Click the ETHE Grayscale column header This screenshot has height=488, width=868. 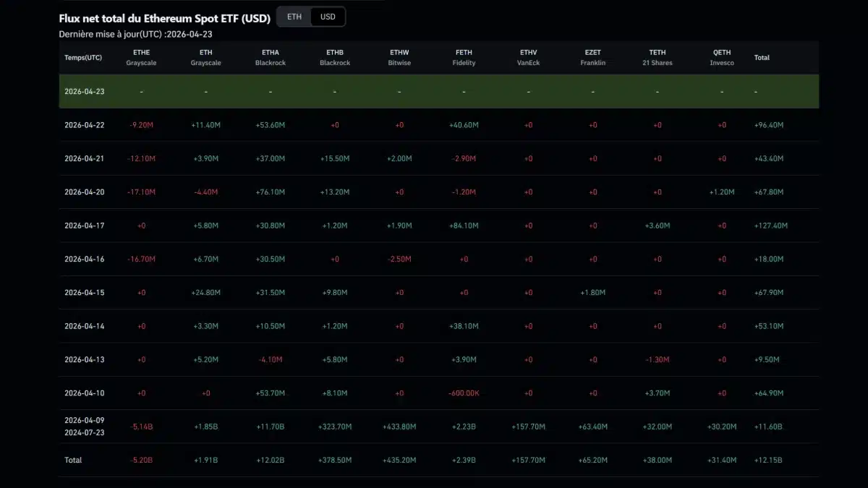click(141, 57)
